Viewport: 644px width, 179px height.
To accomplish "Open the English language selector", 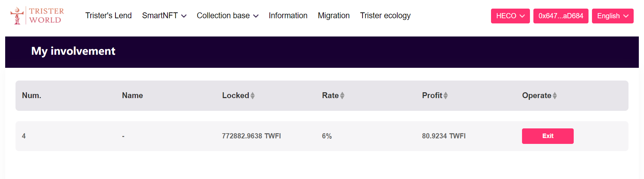I will tap(612, 16).
